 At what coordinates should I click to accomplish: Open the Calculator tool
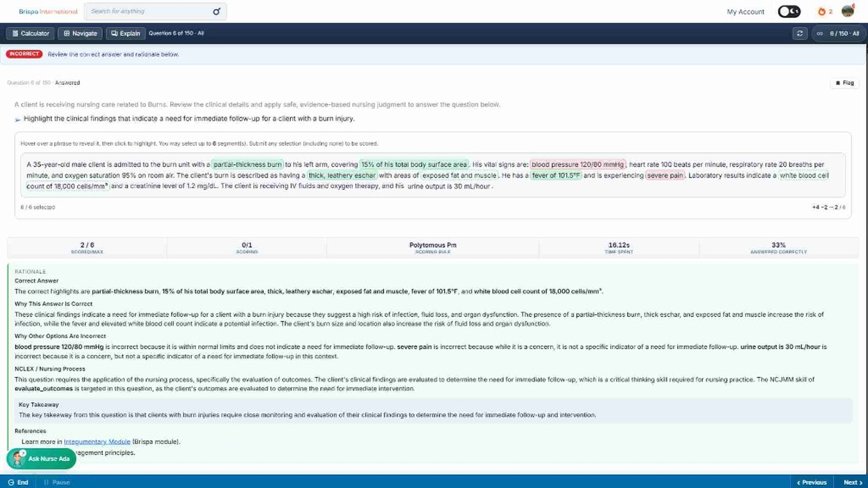[31, 33]
